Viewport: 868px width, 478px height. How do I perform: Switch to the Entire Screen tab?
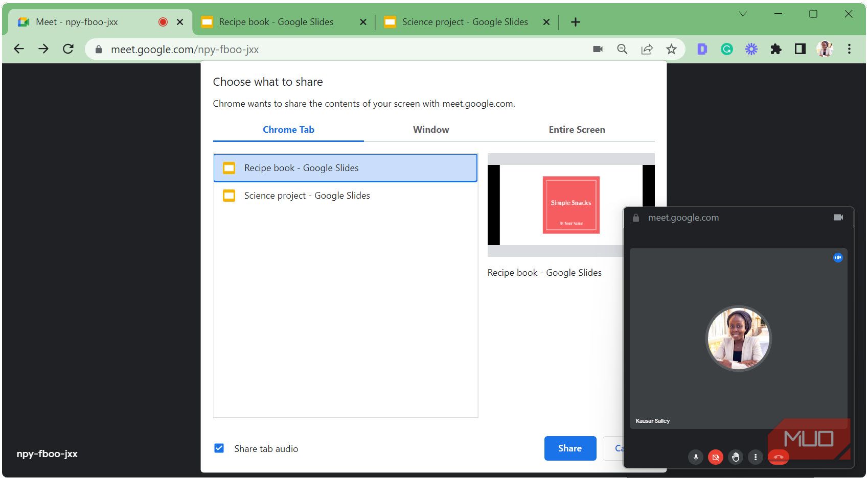[x=577, y=130]
